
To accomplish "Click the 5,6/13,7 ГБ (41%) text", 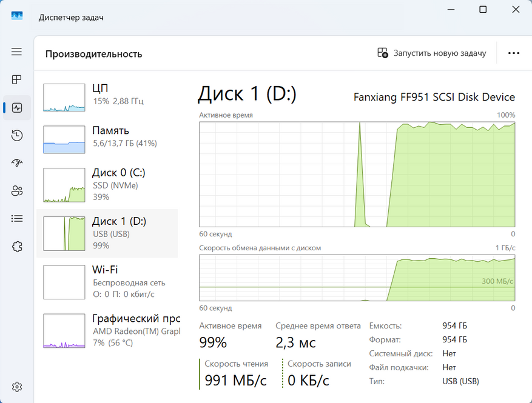I will (x=125, y=144).
